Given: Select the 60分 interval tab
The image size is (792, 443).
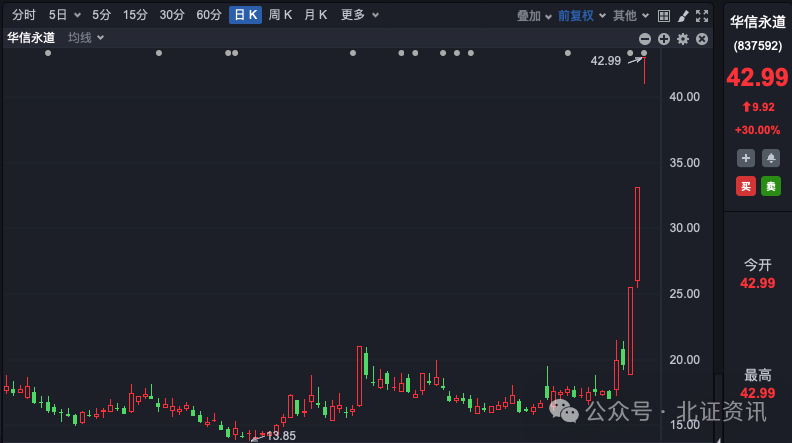Looking at the screenshot, I should [x=209, y=15].
